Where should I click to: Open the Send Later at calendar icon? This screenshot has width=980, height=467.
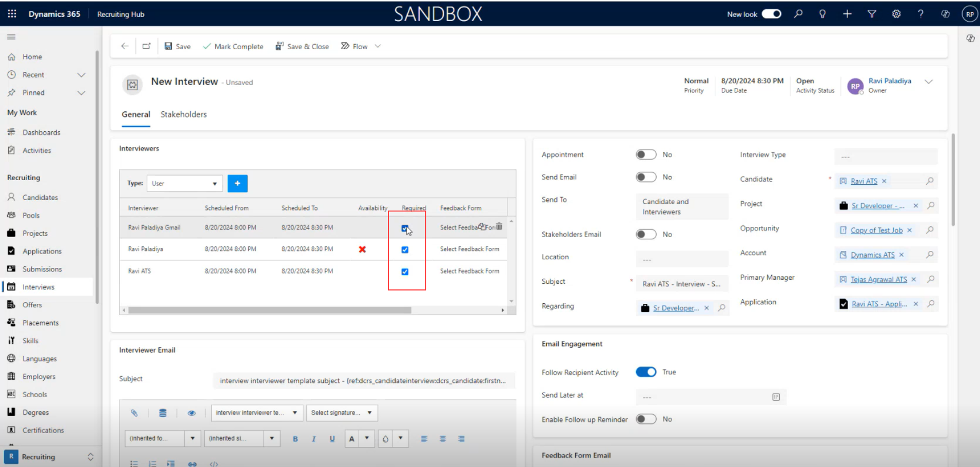(x=776, y=397)
